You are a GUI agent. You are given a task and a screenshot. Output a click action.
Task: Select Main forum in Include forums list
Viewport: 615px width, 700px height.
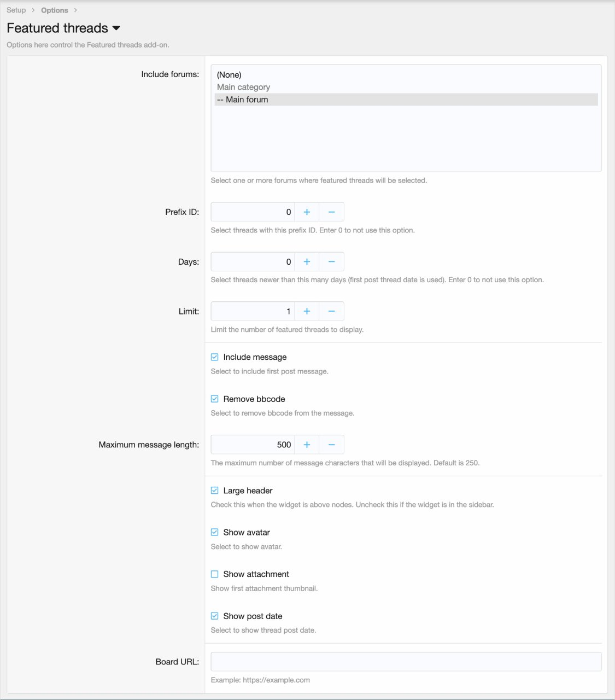[247, 100]
